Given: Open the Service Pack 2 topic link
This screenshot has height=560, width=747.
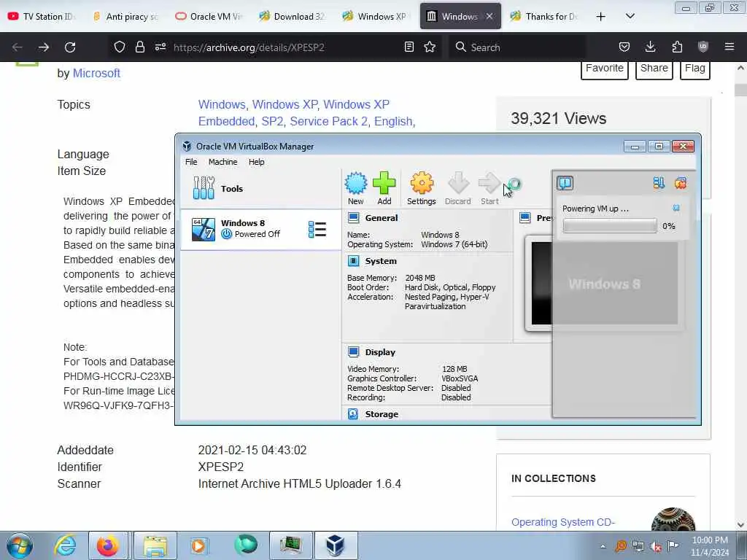Looking at the screenshot, I should pyautogui.click(x=329, y=122).
